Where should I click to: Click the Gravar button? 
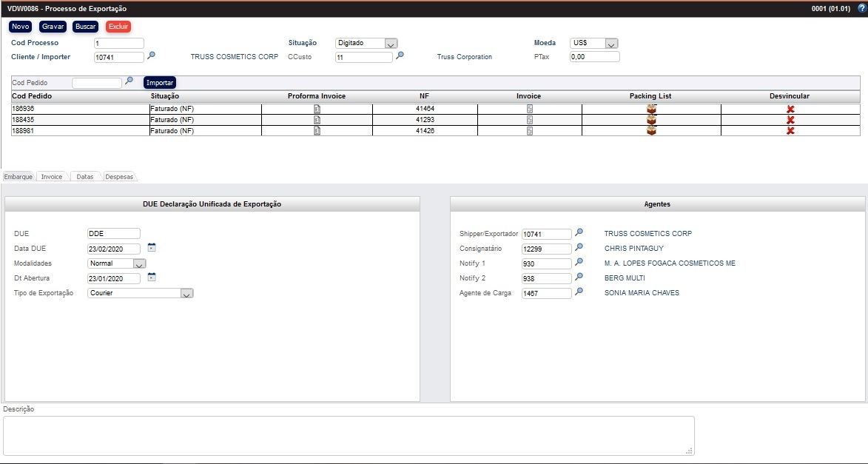[53, 27]
